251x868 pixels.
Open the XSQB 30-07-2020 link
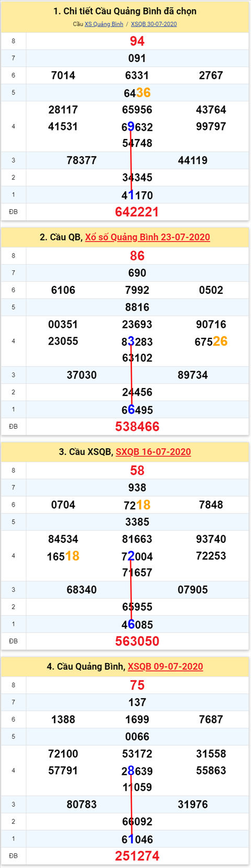(x=154, y=24)
